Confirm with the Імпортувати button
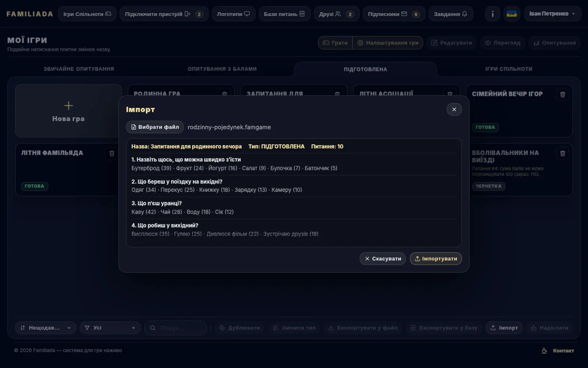Image resolution: width=588 pixels, height=368 pixels. coord(436,259)
